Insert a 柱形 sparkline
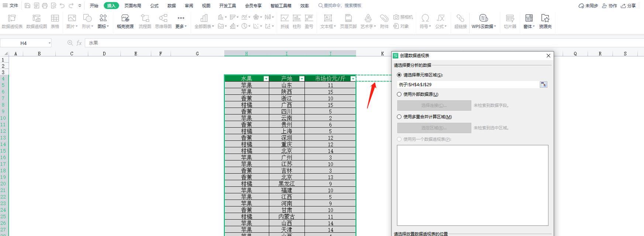 click(x=297, y=21)
